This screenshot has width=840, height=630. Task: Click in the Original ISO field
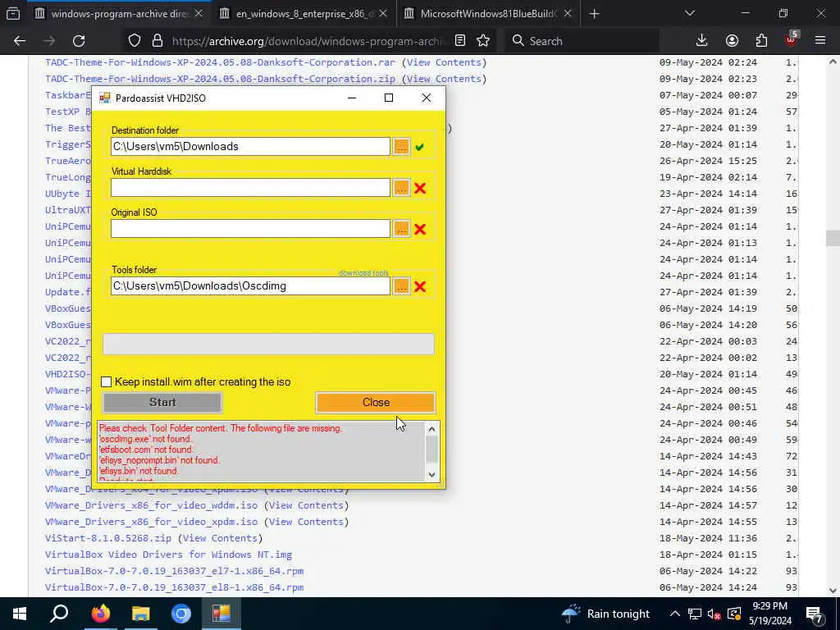(250, 229)
